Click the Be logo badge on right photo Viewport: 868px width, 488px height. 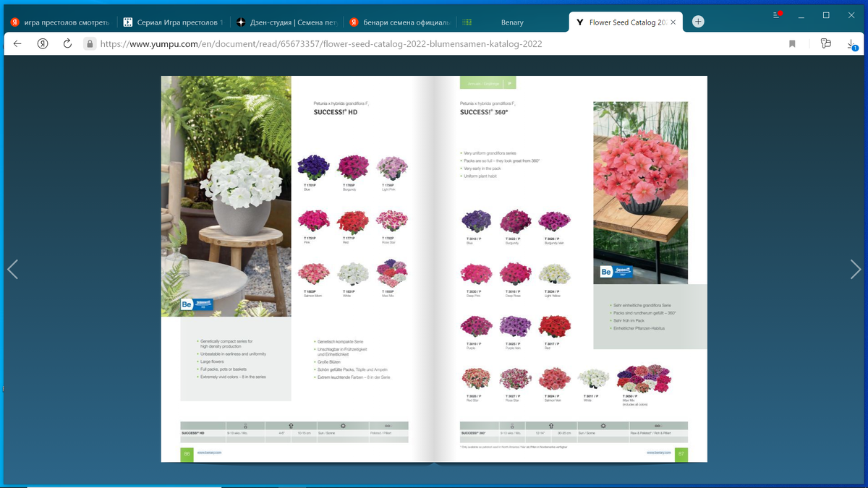tap(616, 272)
